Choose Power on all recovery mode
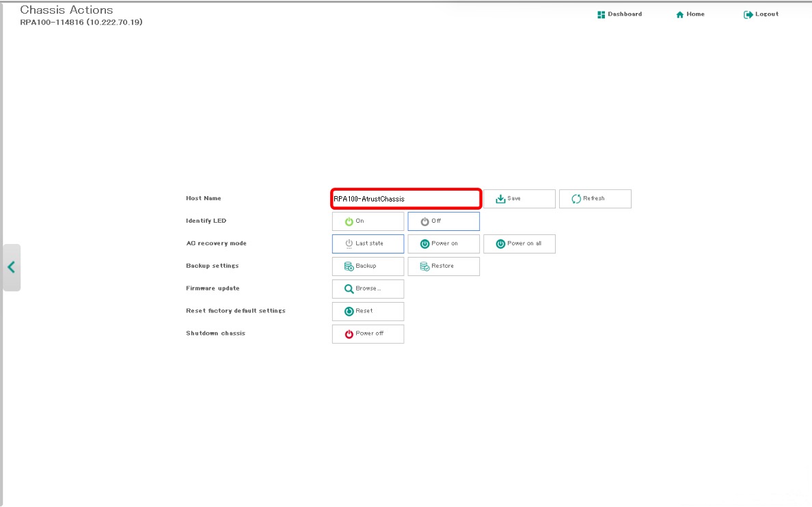Image resolution: width=812 pixels, height=507 pixels. click(519, 244)
